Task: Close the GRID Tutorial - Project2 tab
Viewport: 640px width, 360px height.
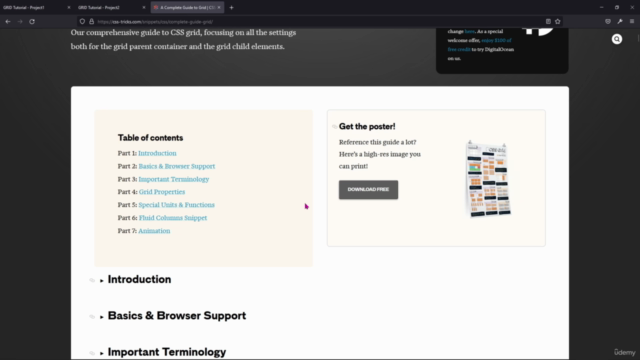Action: pyautogui.click(x=144, y=7)
